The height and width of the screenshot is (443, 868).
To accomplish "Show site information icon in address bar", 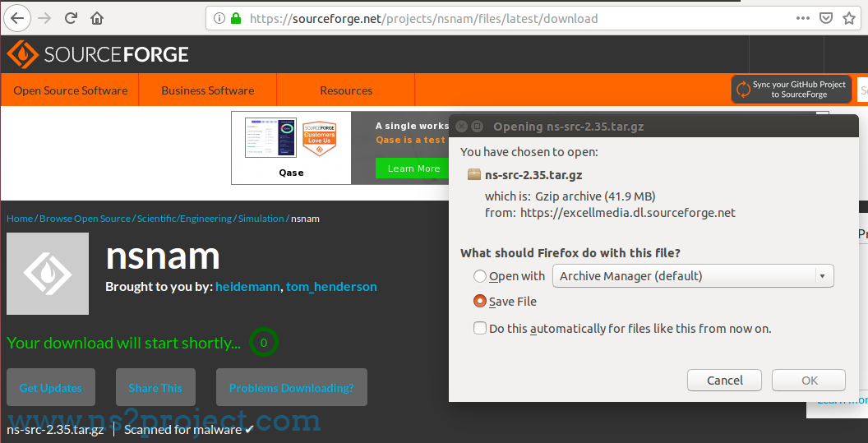I will pyautogui.click(x=219, y=18).
